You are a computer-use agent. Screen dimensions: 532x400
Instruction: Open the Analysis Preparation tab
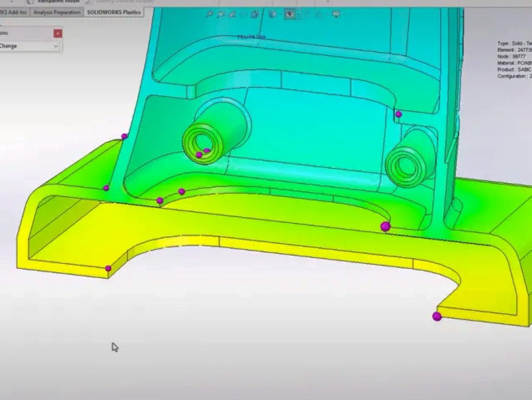(57, 12)
